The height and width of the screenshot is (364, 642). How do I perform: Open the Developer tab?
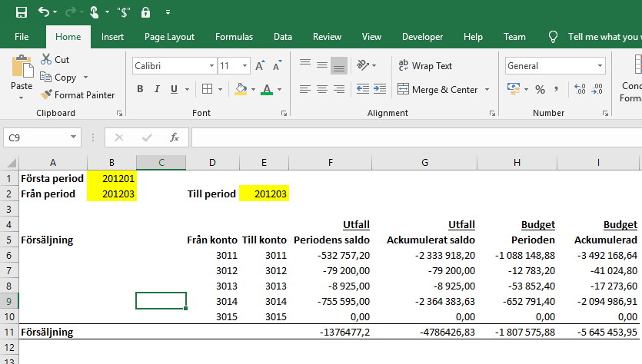423,37
